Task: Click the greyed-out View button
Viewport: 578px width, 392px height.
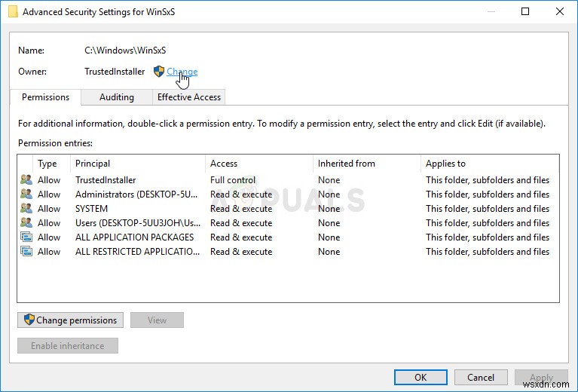Action: tap(157, 320)
